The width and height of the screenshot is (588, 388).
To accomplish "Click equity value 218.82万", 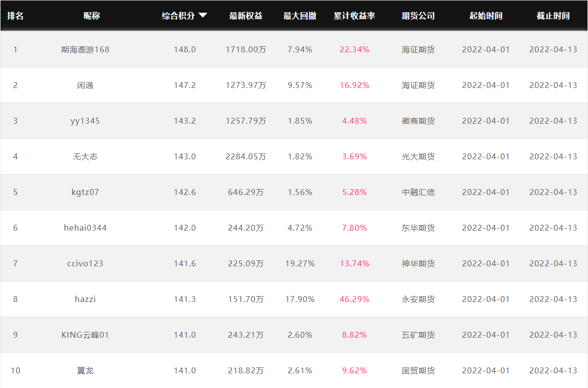I will click(x=246, y=370).
